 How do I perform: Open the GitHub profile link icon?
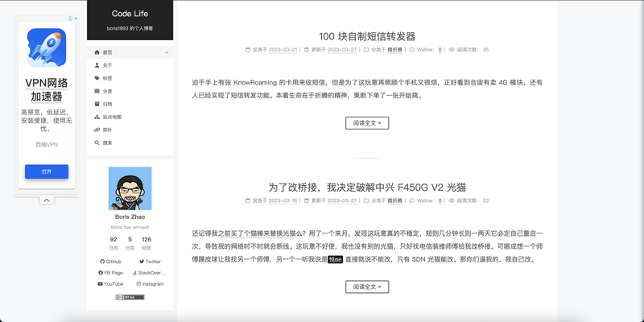point(102,262)
